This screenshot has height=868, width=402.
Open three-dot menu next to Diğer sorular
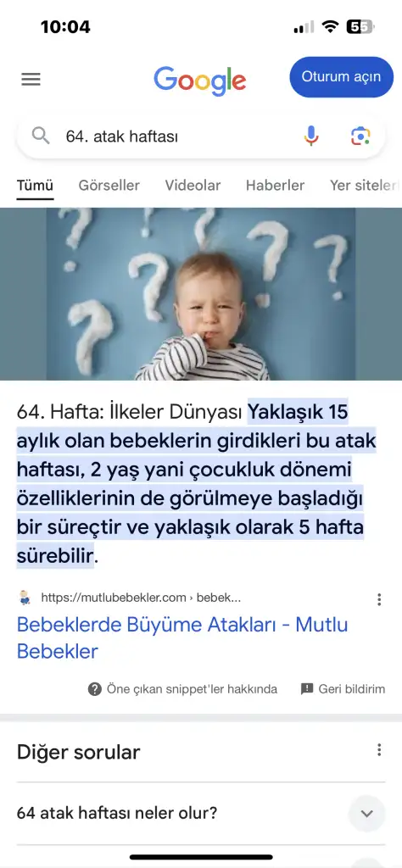tap(379, 750)
